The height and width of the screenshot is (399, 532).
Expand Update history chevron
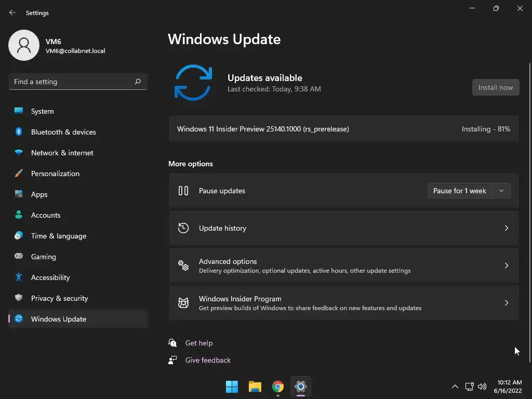tap(506, 228)
